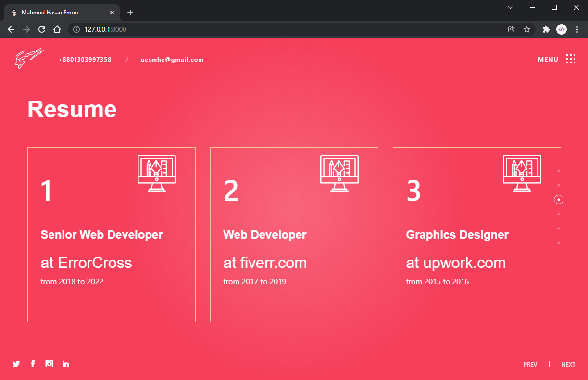
Task: Close the Mahmud Hasan Emon tab
Action: point(112,13)
